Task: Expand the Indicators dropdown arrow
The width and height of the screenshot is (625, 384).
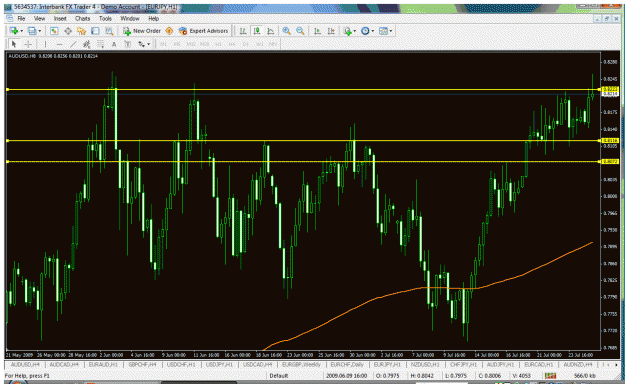Action: (355, 31)
